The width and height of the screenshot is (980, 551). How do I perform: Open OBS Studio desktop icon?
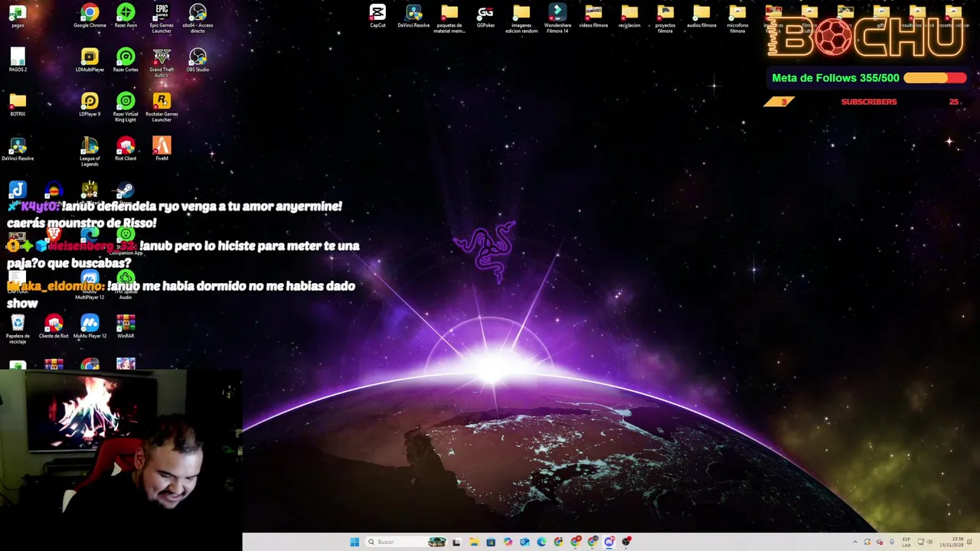pyautogui.click(x=198, y=60)
